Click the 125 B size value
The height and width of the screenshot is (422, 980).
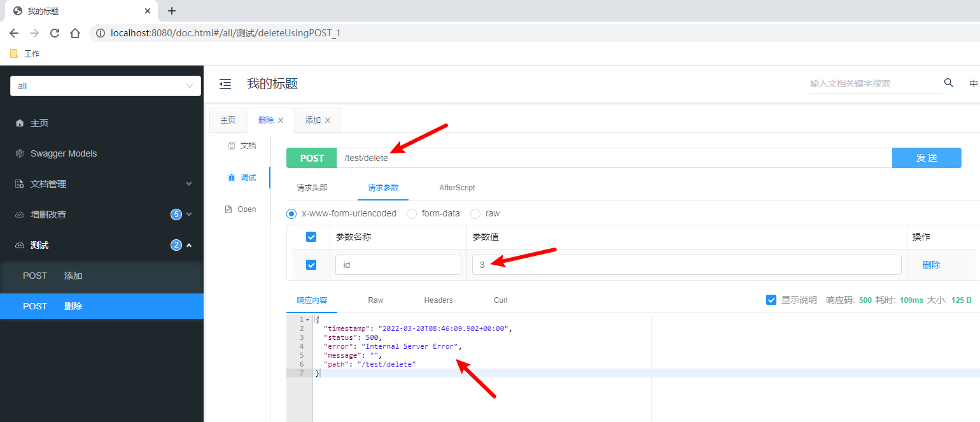pyautogui.click(x=962, y=300)
